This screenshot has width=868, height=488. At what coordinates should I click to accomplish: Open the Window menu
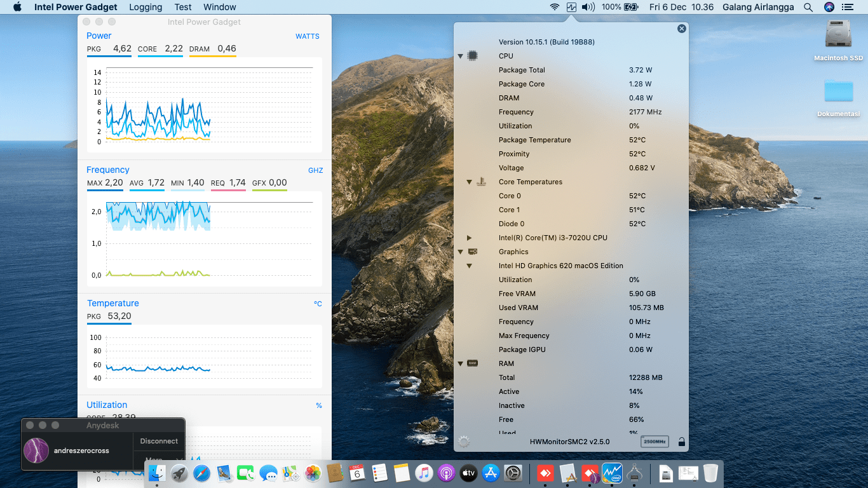[x=220, y=7]
